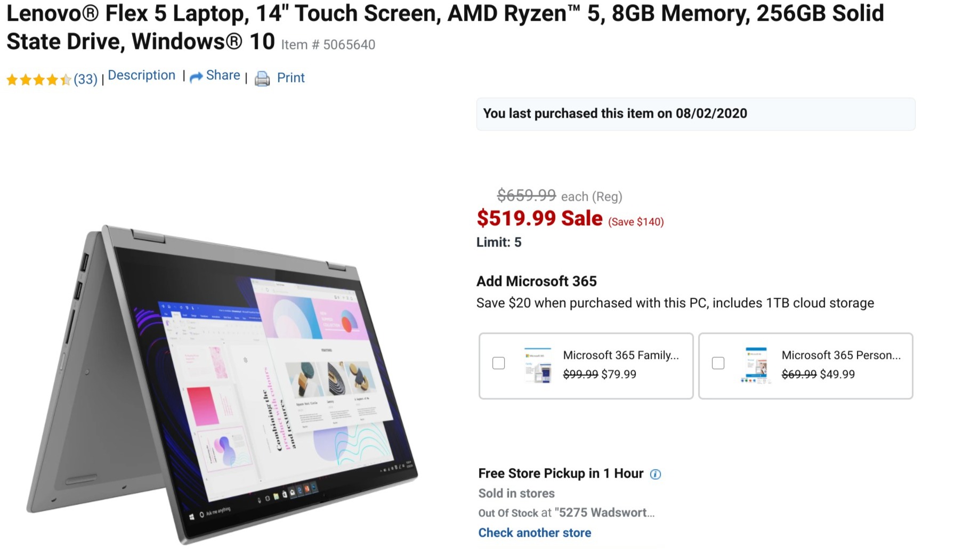
Task: Expand the truncated Microsoft 365 Personal title
Action: [841, 356]
